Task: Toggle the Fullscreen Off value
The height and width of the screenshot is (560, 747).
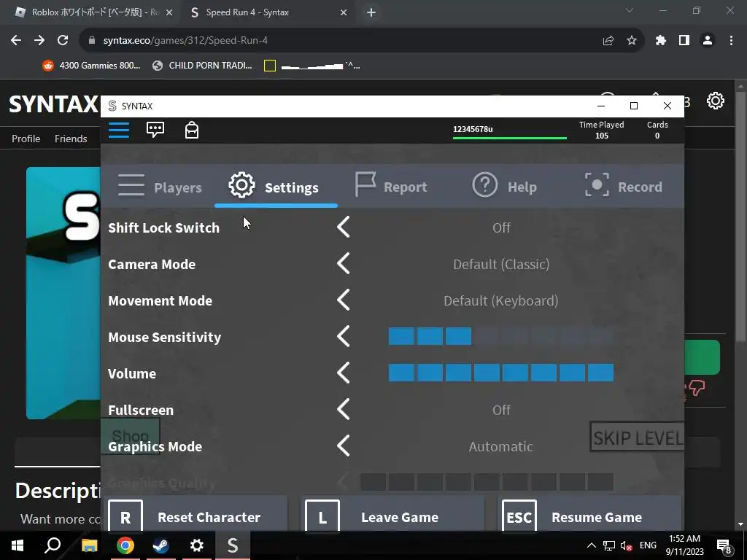Action: coord(501,410)
